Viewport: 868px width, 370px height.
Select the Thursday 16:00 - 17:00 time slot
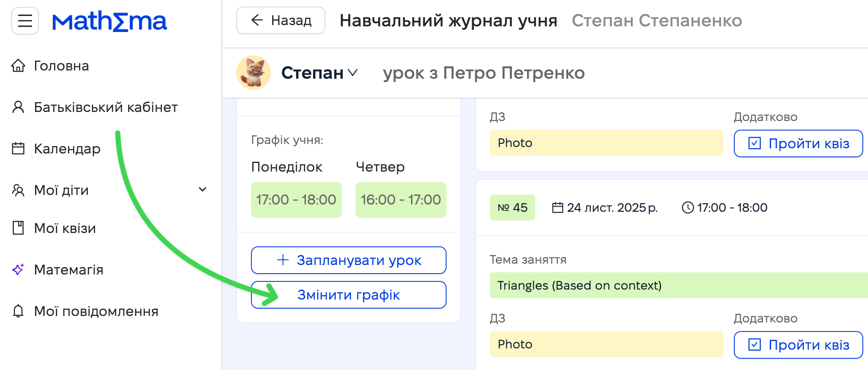coord(401,200)
